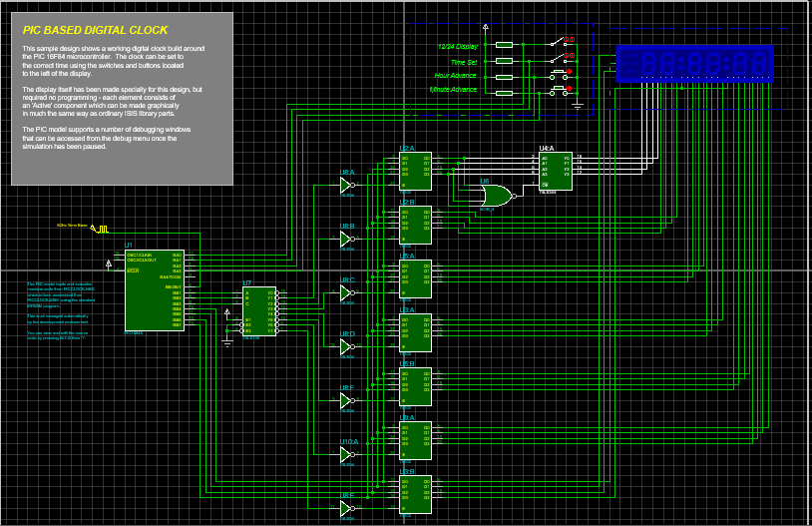Click the U8:A inverter gate

pyautogui.click(x=346, y=185)
